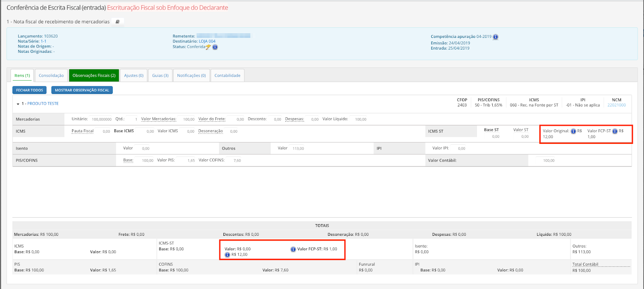Viewport: 644px width, 289px height.
Task: Click the MOSTRAR OBSERVAÇÃO FISCAL button
Action: [82, 90]
